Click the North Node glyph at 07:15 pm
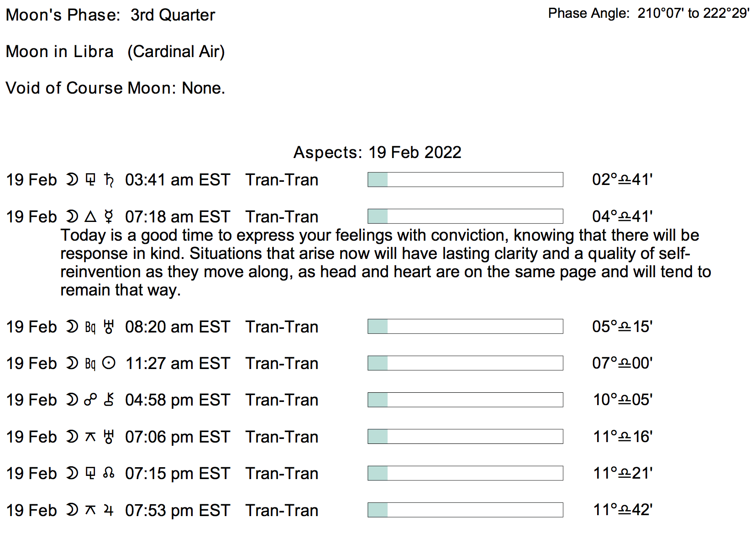Image resolution: width=756 pixels, height=538 pixels. click(x=109, y=473)
